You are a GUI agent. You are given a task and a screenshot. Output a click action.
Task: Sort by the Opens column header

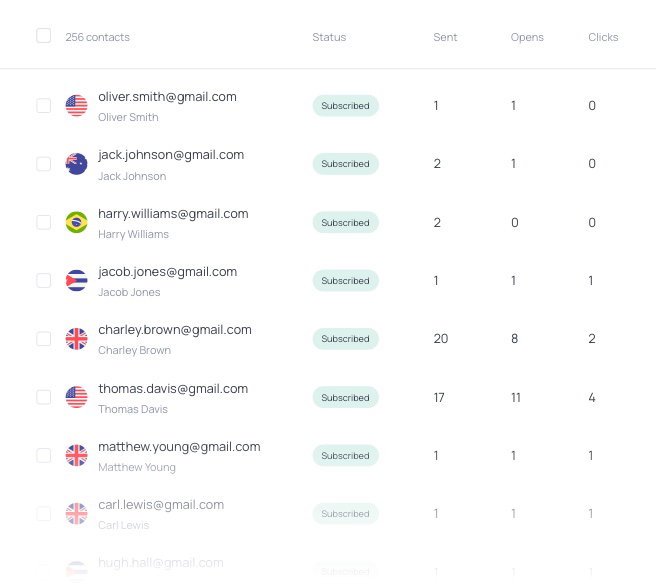pos(527,37)
